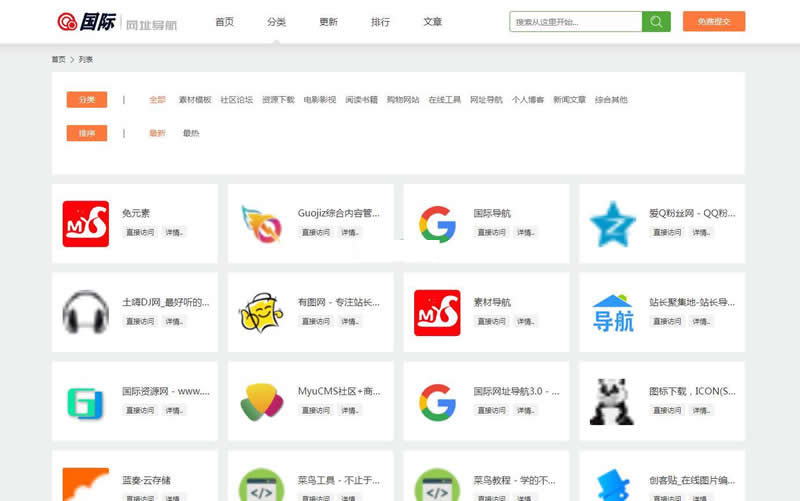Screen dimensions: 800x501
Task: Open the 分类 navigation menu item
Action: 277,22
